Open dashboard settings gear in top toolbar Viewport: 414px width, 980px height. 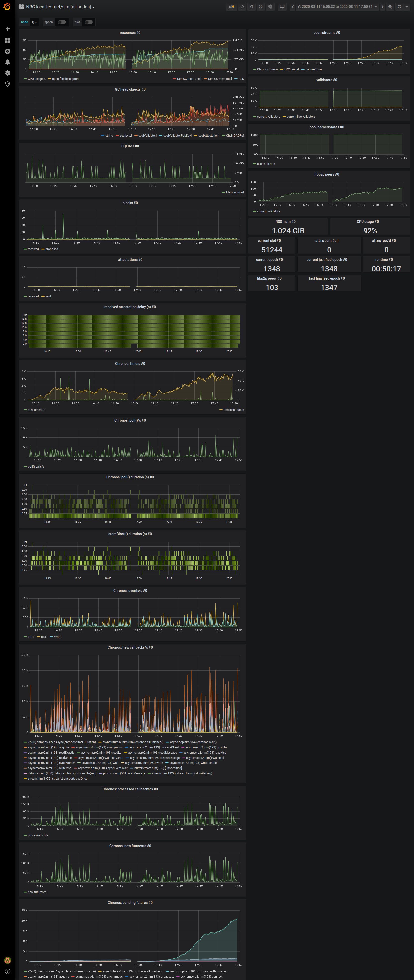270,7
